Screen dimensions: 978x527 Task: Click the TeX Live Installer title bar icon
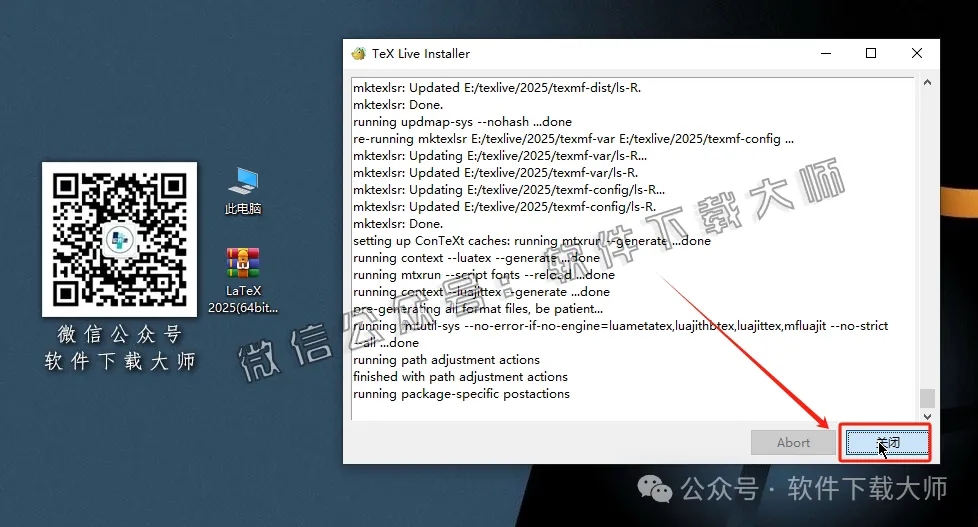click(x=359, y=53)
